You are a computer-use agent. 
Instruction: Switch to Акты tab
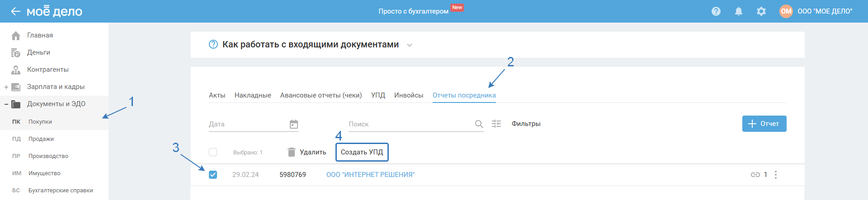pyautogui.click(x=217, y=95)
